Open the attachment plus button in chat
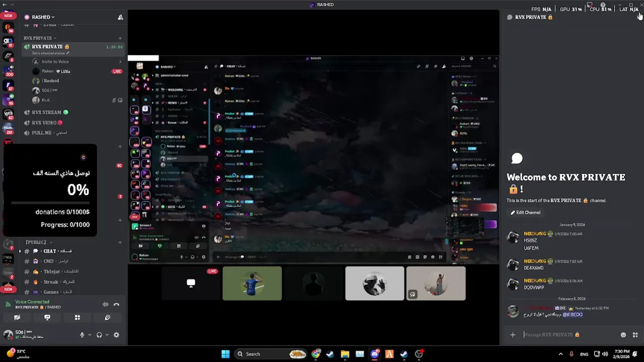The width and height of the screenshot is (644, 362). point(513,335)
